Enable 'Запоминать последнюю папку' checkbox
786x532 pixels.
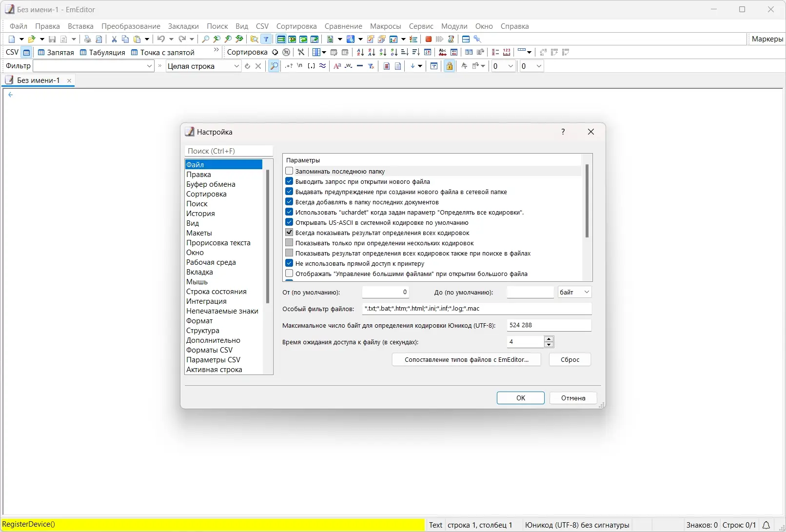(289, 171)
